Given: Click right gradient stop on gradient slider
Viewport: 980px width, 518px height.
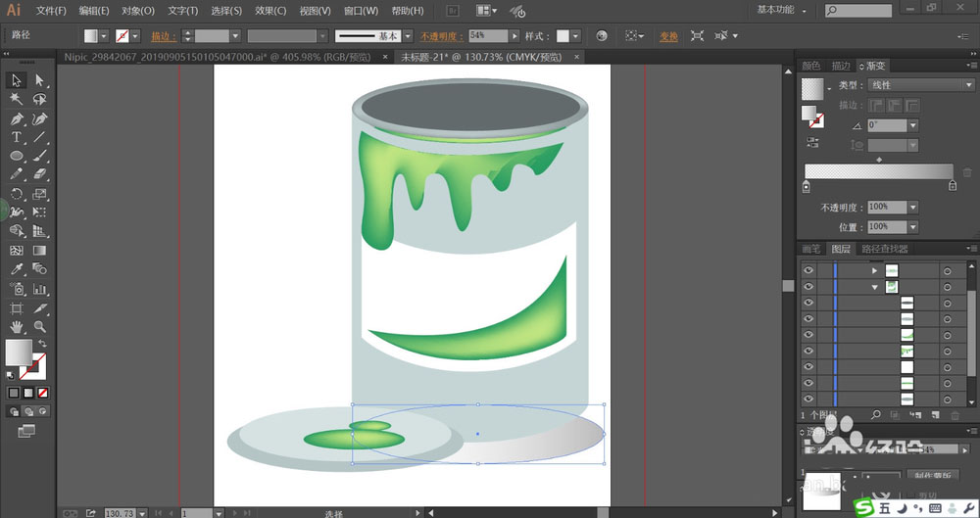Looking at the screenshot, I should (x=953, y=186).
